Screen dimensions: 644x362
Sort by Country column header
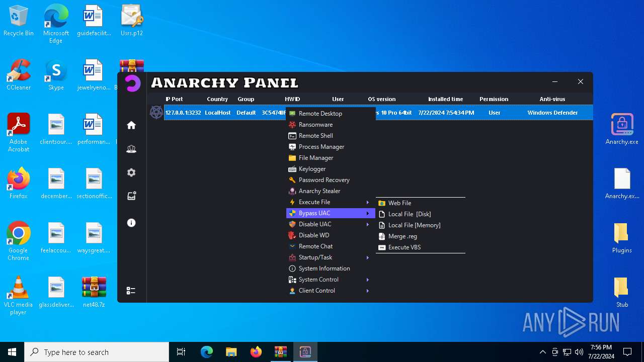(217, 99)
